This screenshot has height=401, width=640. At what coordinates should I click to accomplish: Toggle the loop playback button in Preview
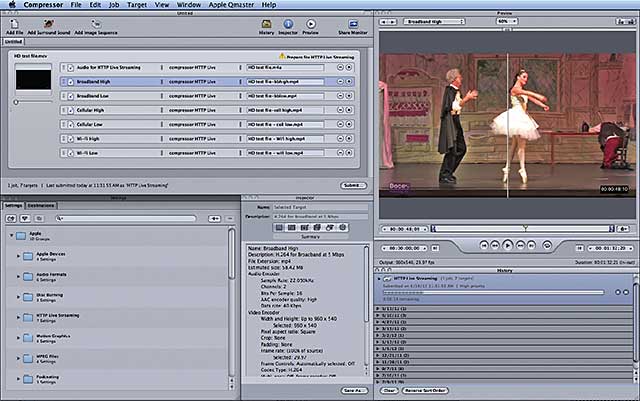(x=547, y=245)
